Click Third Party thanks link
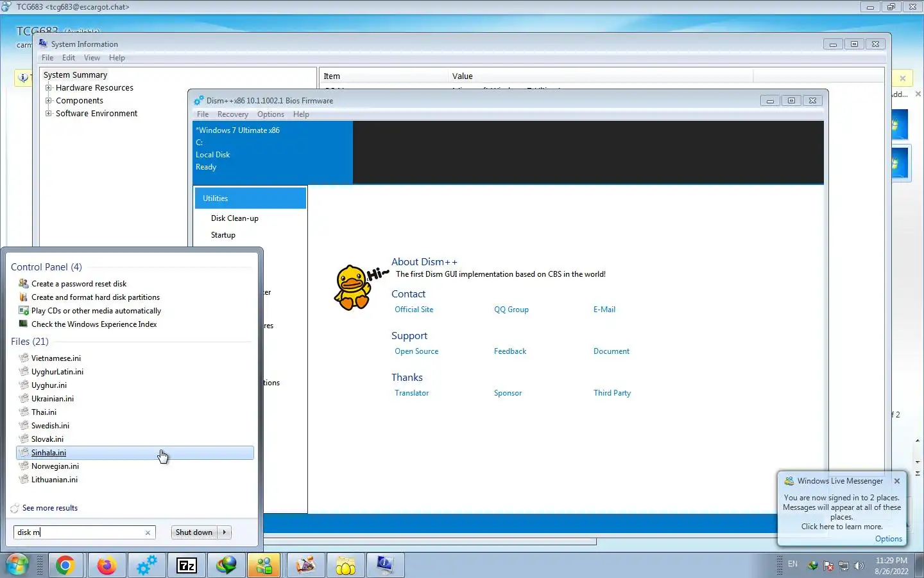The image size is (924, 578). [x=612, y=393]
